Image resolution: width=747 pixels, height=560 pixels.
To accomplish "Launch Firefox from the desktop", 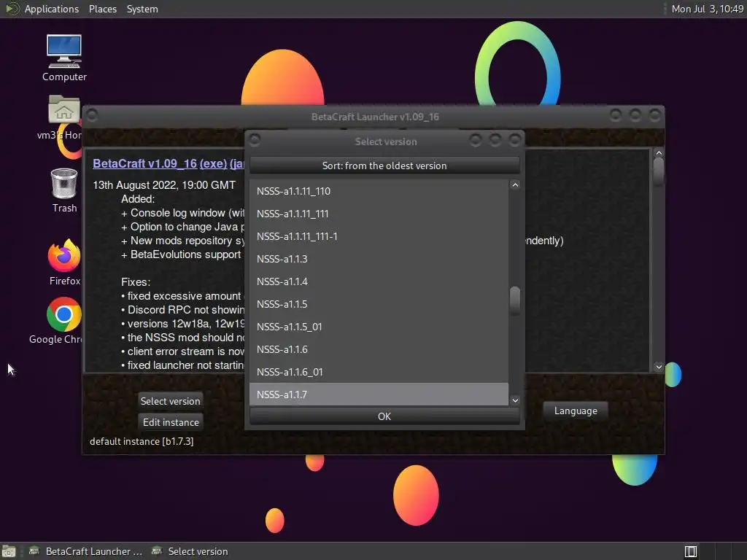I will [x=64, y=262].
